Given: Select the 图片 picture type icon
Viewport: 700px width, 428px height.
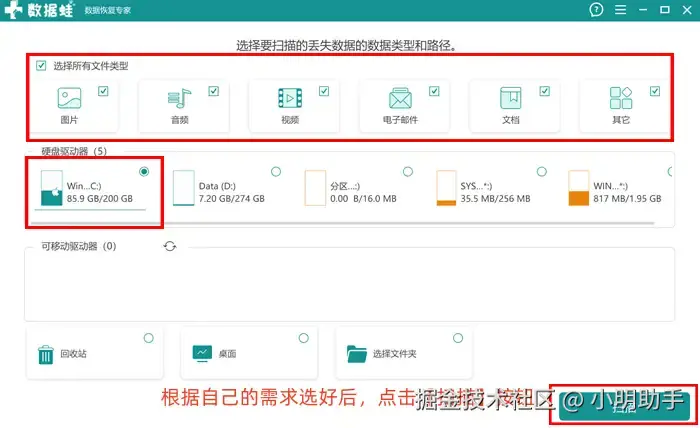Looking at the screenshot, I should [x=69, y=98].
